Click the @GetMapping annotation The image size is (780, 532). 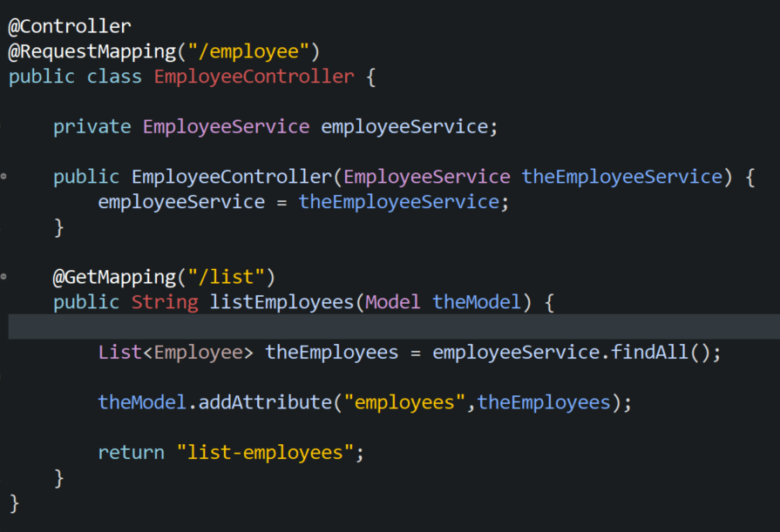point(114,278)
